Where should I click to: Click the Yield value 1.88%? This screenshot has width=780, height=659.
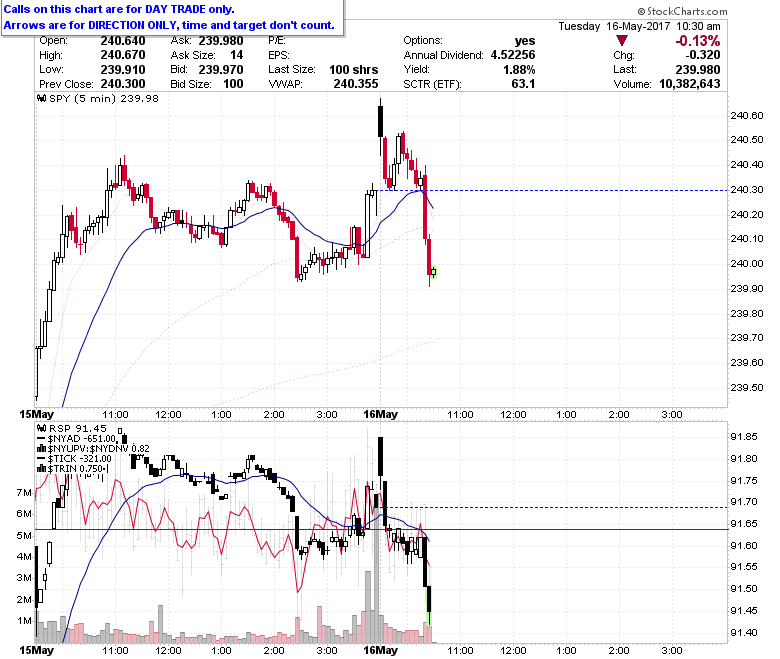pyautogui.click(x=519, y=70)
